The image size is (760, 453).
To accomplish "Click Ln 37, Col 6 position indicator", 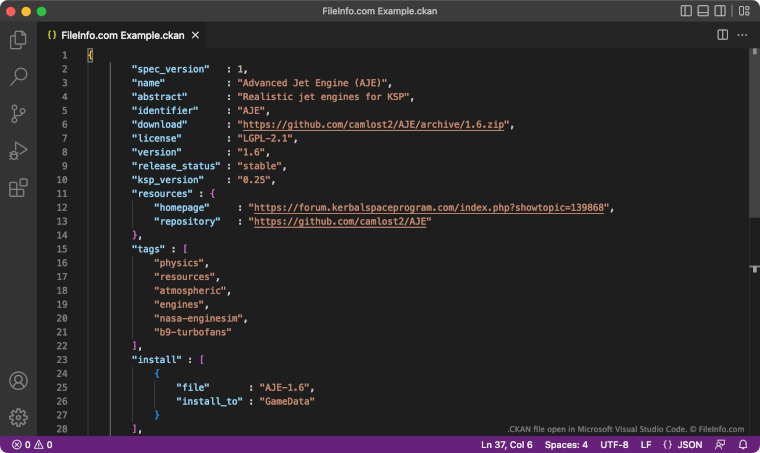I will point(507,444).
